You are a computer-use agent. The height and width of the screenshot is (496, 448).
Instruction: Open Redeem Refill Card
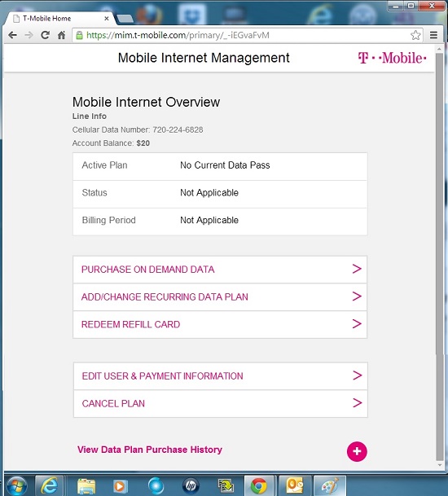coord(220,324)
